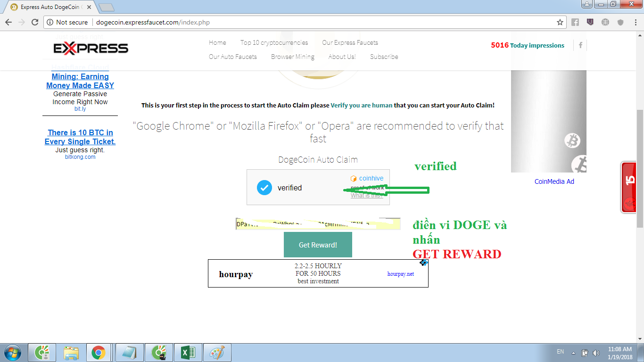Open the Facebook extension in Chrome toolbar
The image size is (644, 362).
point(575,22)
